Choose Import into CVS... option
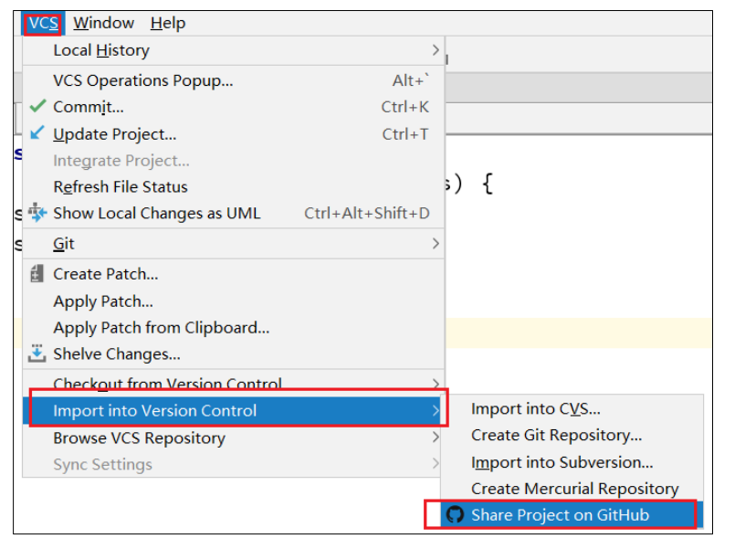The width and height of the screenshot is (756, 538). point(572,408)
